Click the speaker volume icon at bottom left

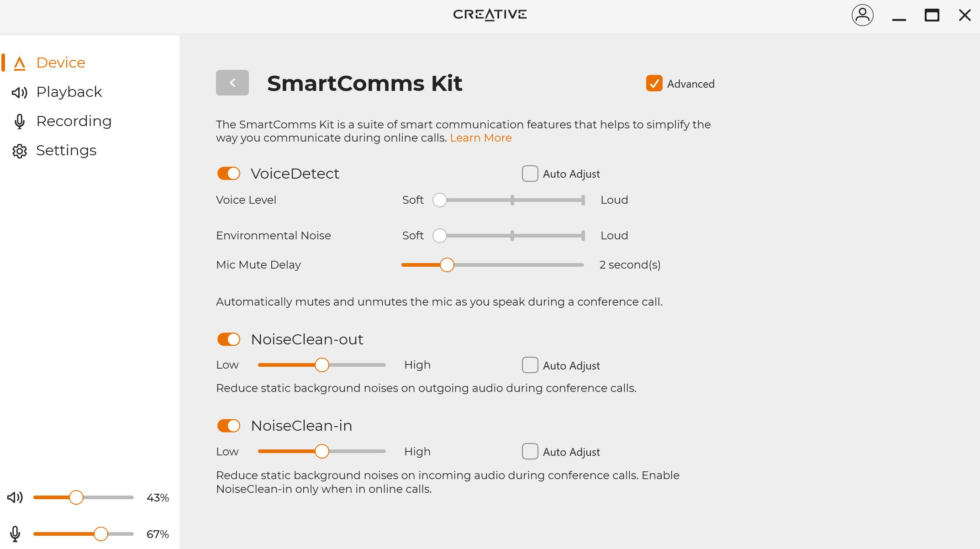click(15, 497)
